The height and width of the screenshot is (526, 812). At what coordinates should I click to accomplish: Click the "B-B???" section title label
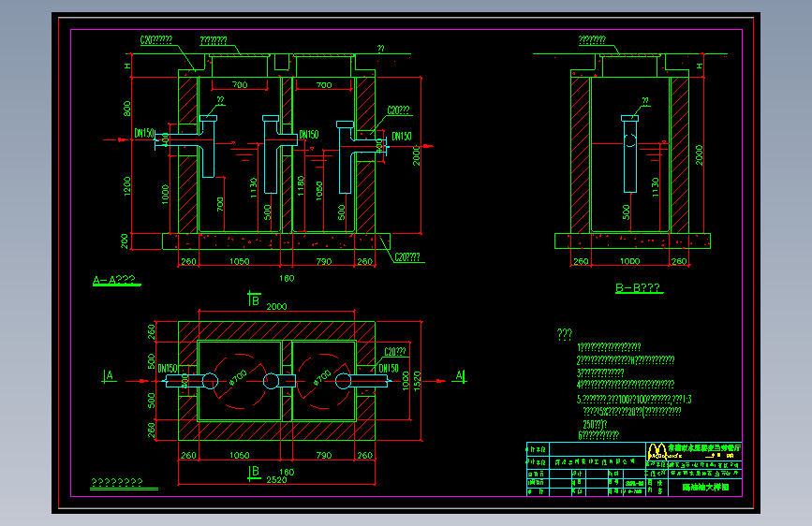pyautogui.click(x=638, y=288)
